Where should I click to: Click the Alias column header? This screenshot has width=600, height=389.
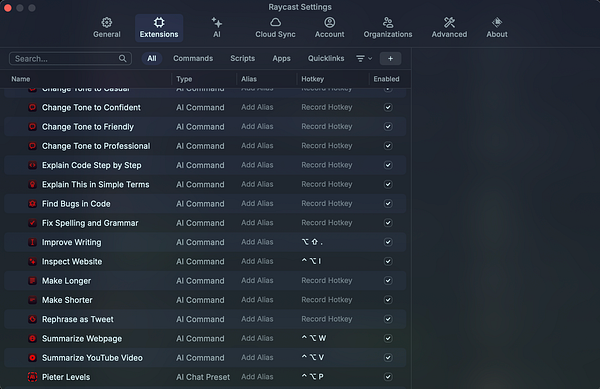249,79
